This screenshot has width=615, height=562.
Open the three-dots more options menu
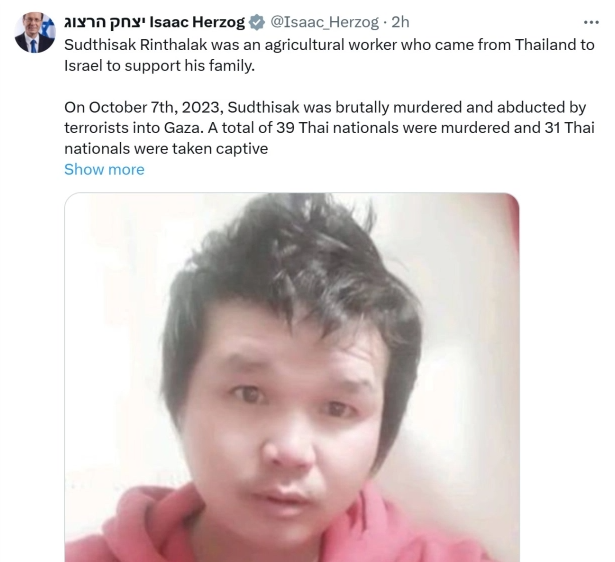pyautogui.click(x=591, y=23)
